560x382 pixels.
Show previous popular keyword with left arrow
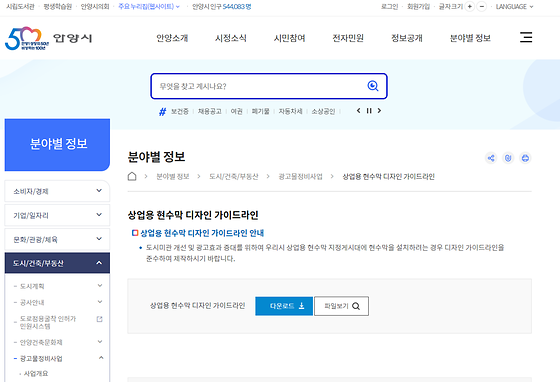pyautogui.click(x=358, y=111)
